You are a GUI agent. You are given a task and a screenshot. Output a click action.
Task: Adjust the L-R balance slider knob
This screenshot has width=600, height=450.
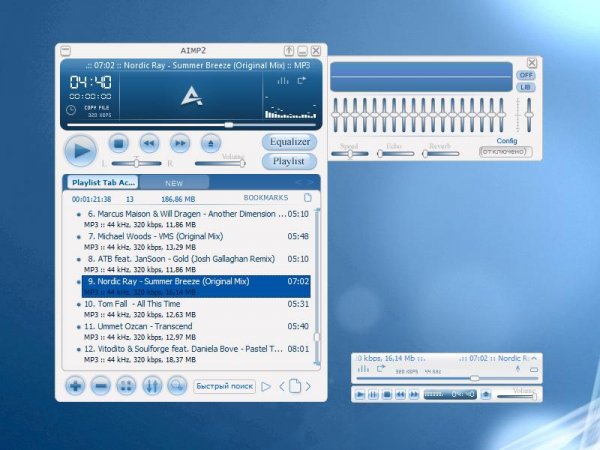tap(136, 163)
